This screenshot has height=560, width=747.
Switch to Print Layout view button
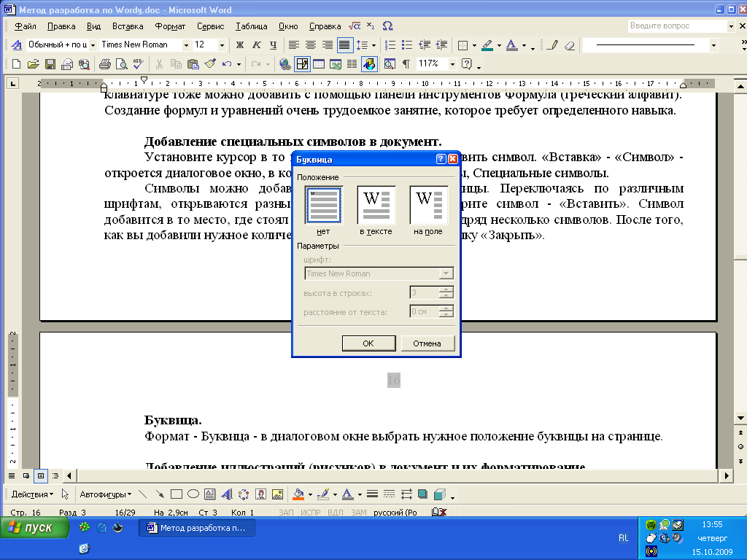pyautogui.click(x=41, y=475)
